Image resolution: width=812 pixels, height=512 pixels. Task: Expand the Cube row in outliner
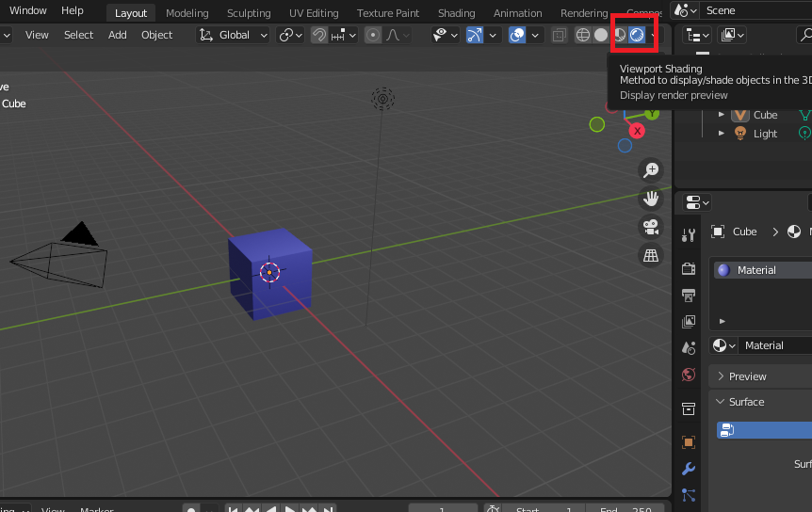click(722, 114)
